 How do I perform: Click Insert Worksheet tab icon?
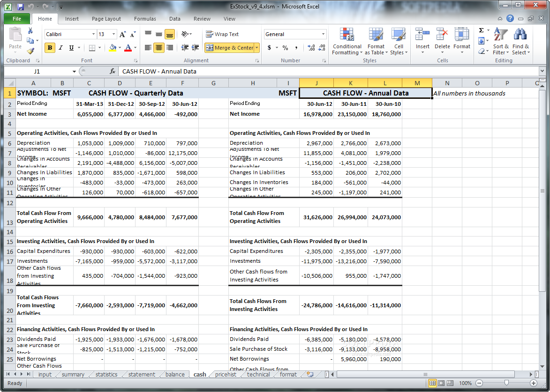tap(310, 374)
